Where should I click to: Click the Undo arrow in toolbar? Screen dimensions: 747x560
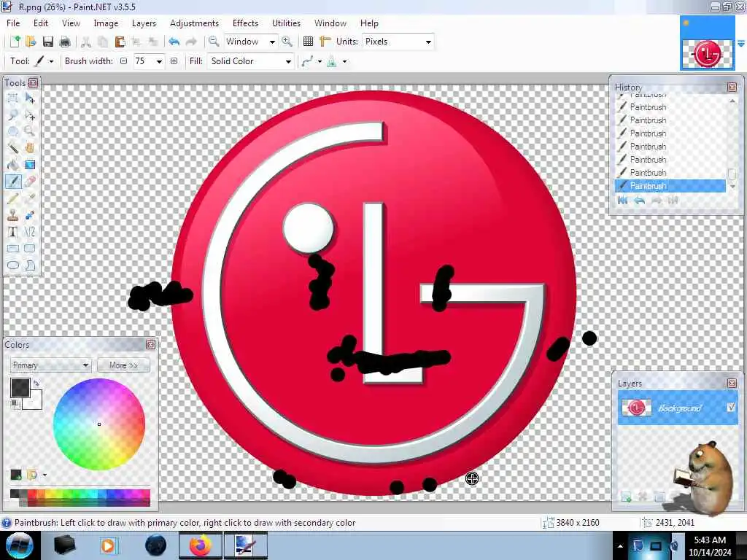coord(174,42)
